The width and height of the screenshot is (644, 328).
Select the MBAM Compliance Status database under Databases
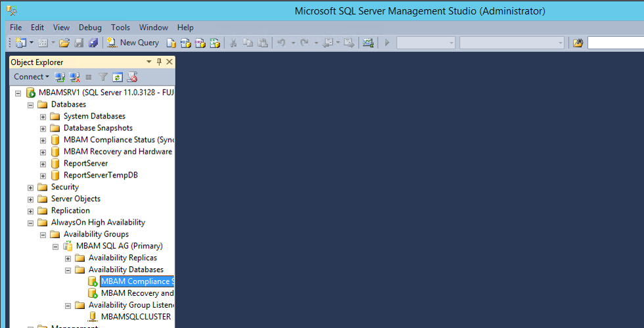click(x=119, y=140)
